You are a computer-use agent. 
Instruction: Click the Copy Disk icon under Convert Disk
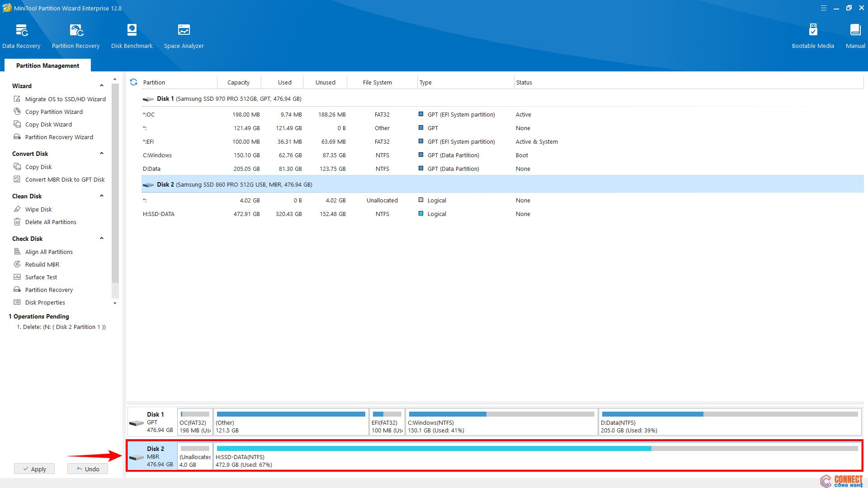[17, 167]
